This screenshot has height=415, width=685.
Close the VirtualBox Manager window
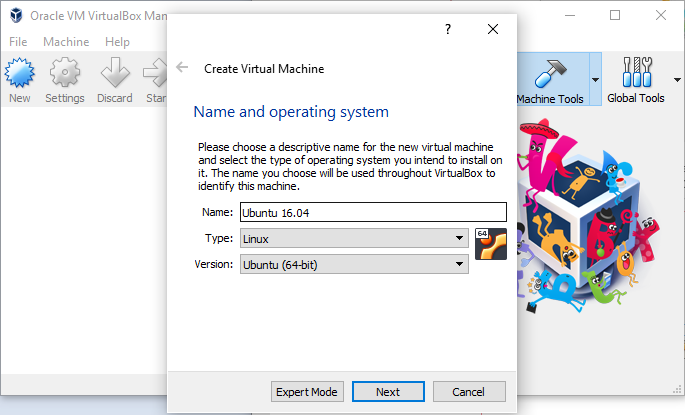coord(661,15)
